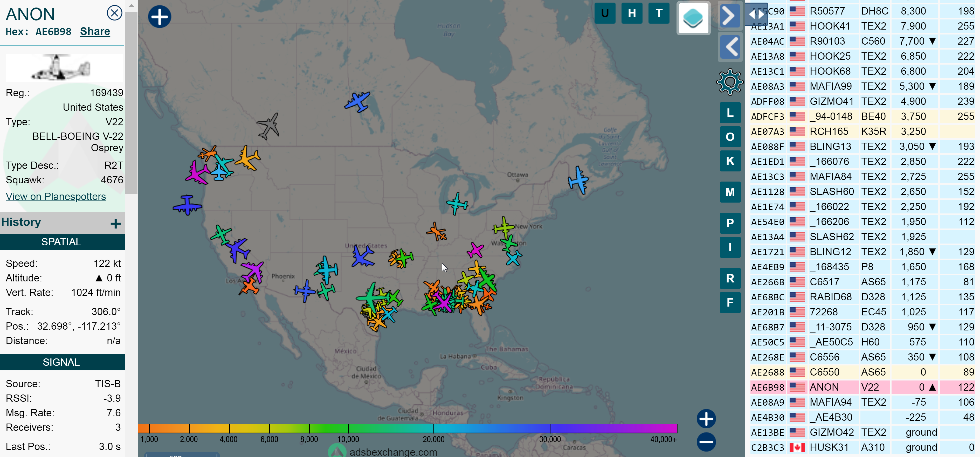Select the GIZMO41 row in aircraft table
The height and width of the screenshot is (457, 980).
point(862,102)
